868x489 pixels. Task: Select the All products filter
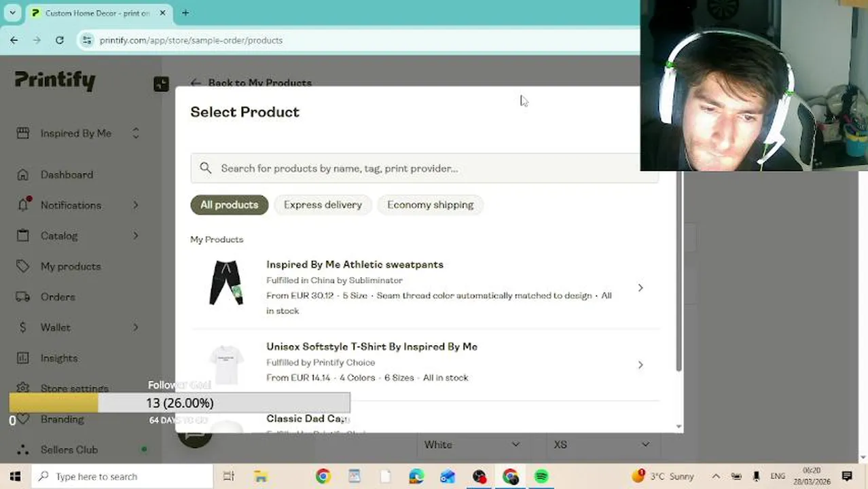(x=229, y=204)
